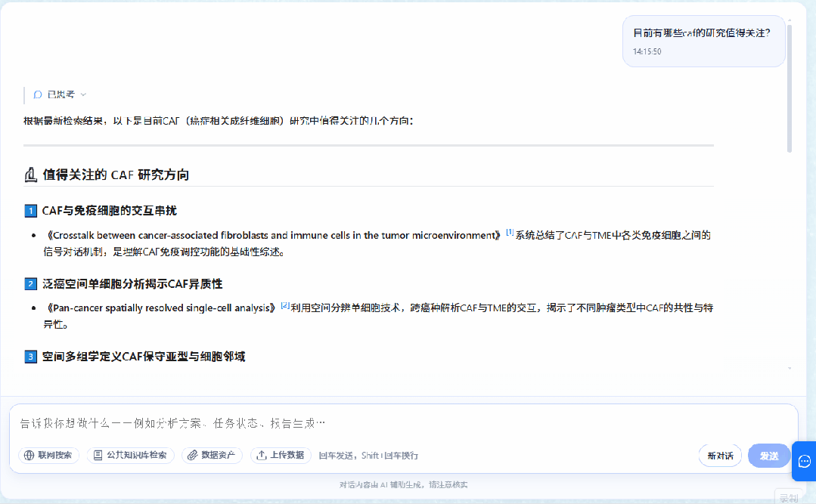Click the globe icon for 联网搜索
The height and width of the screenshot is (504, 816).
click(29, 455)
